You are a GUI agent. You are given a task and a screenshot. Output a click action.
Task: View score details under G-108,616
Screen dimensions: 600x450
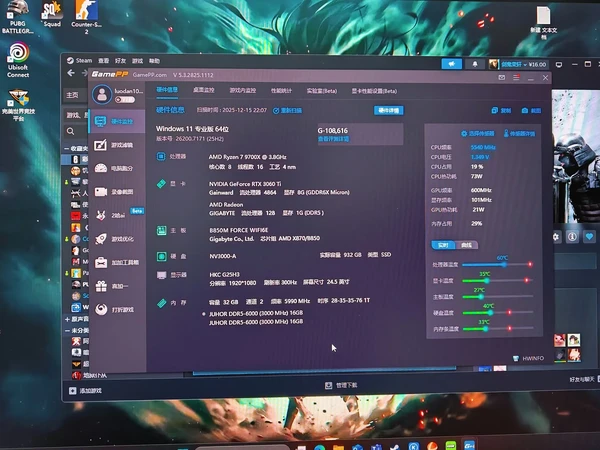[333, 139]
